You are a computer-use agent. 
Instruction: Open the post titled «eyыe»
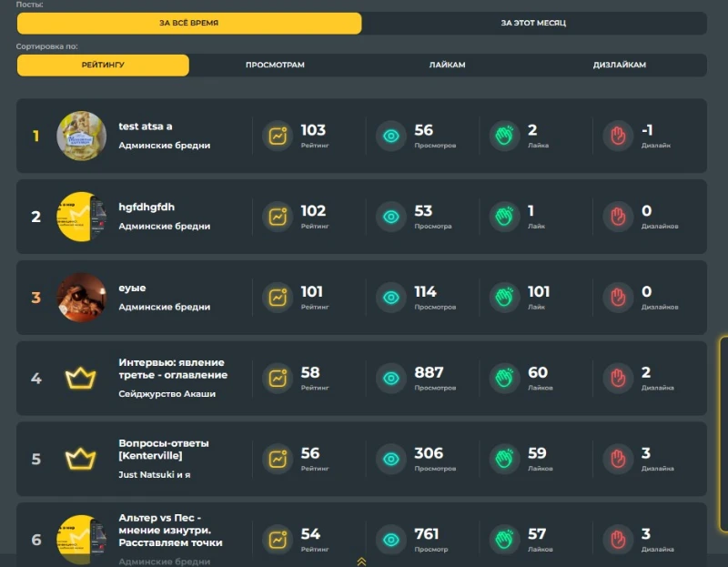[x=132, y=288]
